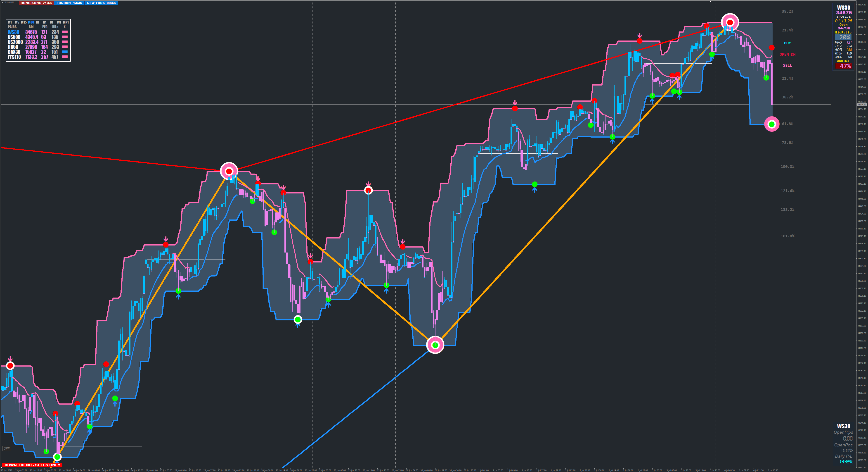Click the New York session clock
The height and width of the screenshot is (472, 868).
(x=101, y=3)
